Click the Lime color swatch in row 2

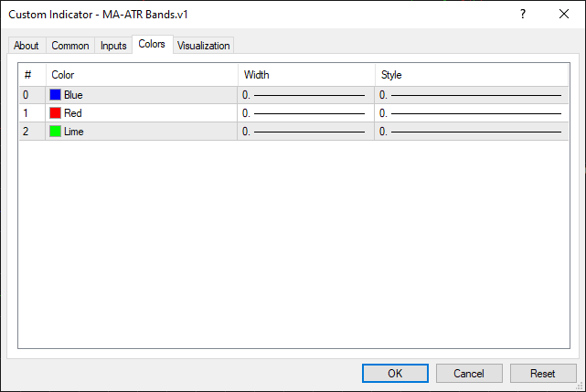[x=56, y=132]
